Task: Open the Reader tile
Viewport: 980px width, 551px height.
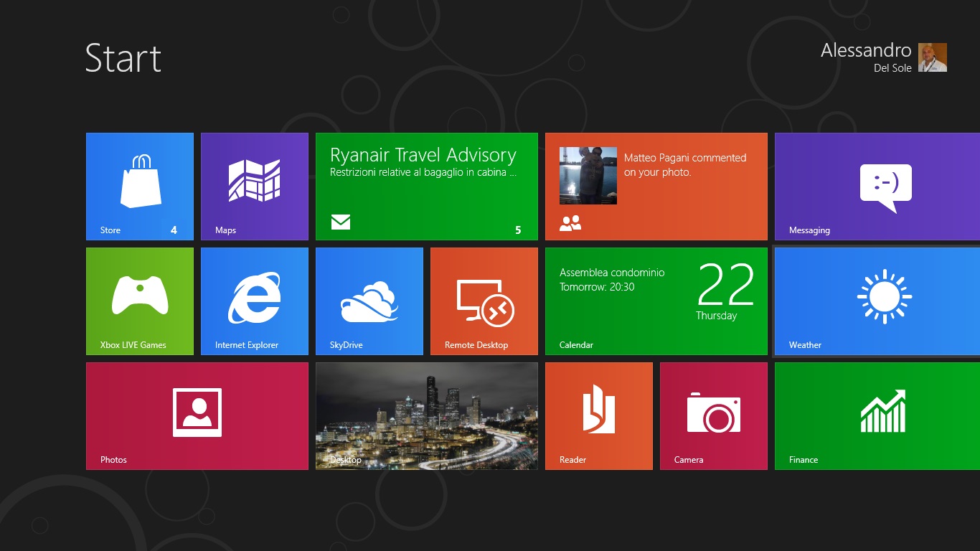Action: click(599, 416)
